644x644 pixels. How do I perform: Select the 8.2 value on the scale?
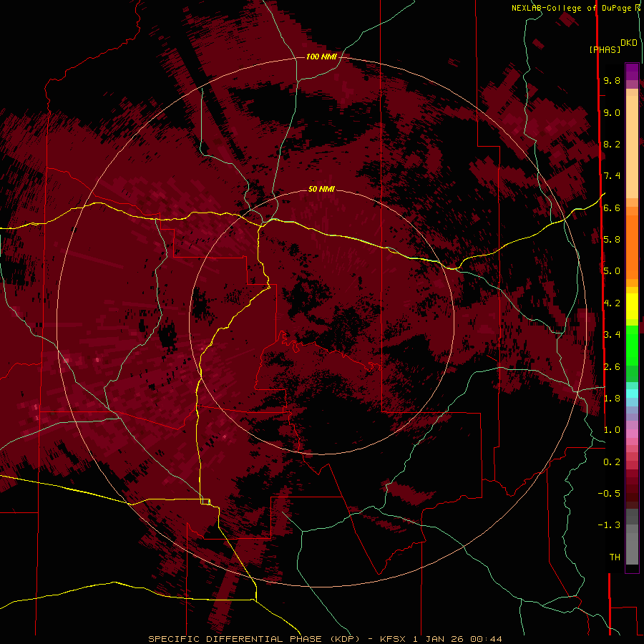[612, 145]
